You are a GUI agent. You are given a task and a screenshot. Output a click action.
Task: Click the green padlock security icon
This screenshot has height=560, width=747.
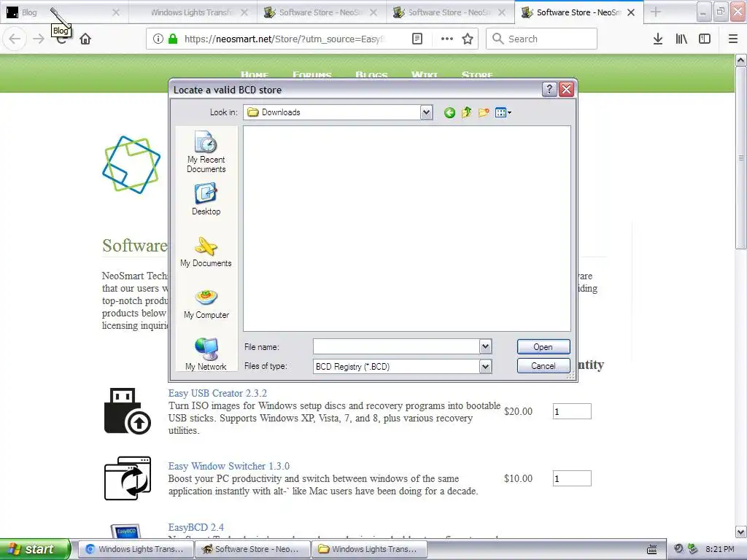[x=173, y=39]
